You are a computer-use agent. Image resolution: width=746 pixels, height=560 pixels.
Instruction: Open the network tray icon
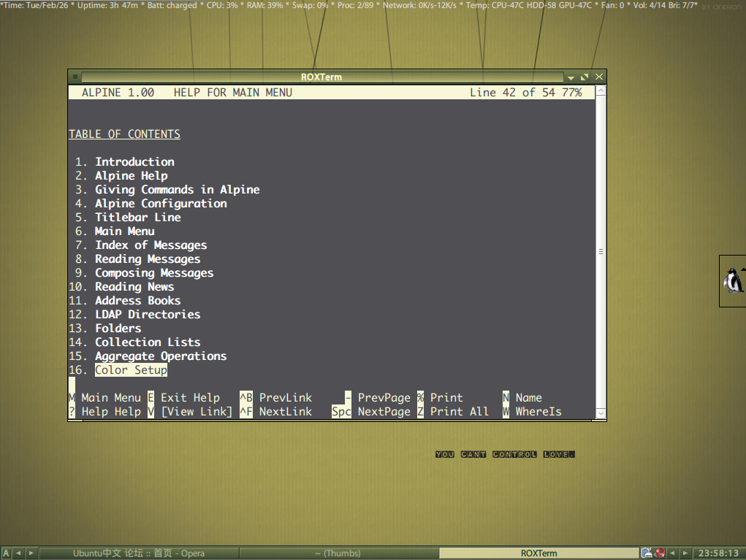pos(647,553)
